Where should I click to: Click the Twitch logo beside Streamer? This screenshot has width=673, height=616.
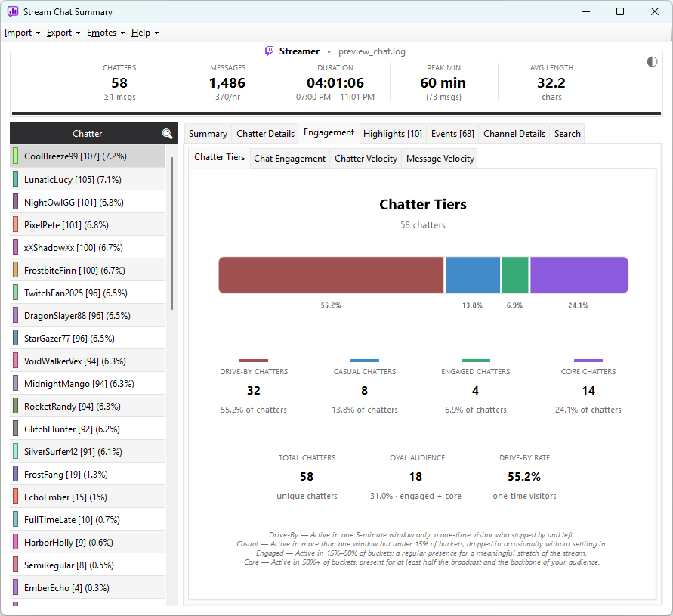coord(269,51)
